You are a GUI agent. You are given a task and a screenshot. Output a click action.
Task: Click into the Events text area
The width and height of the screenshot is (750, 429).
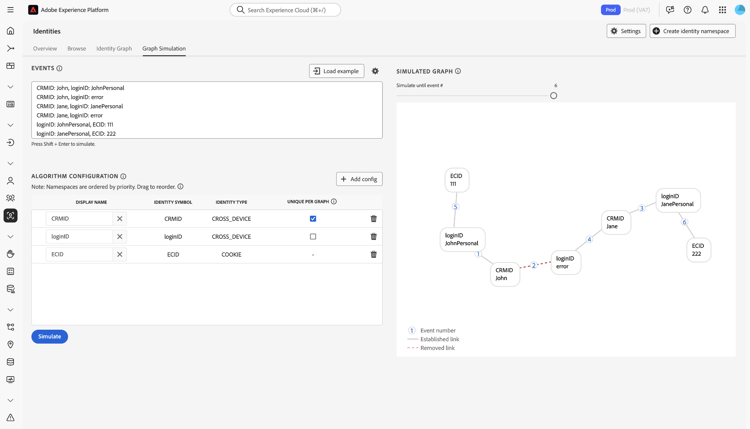pos(207,110)
